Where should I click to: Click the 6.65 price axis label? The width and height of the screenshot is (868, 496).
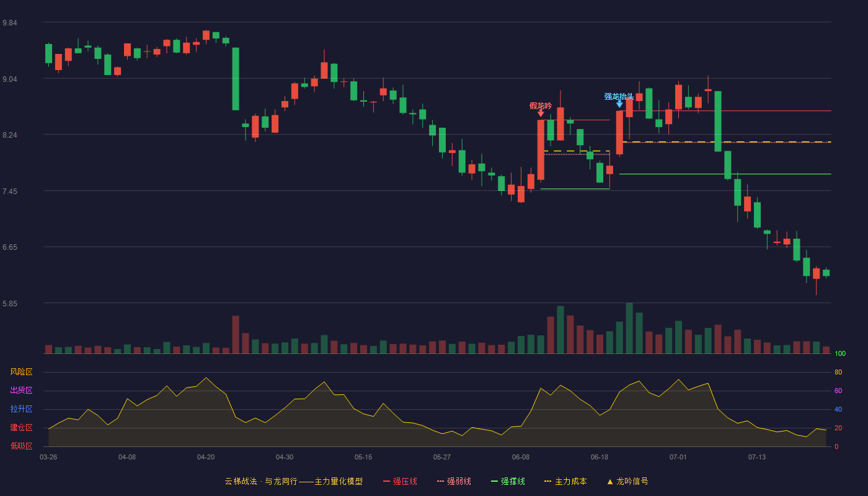(x=10, y=247)
